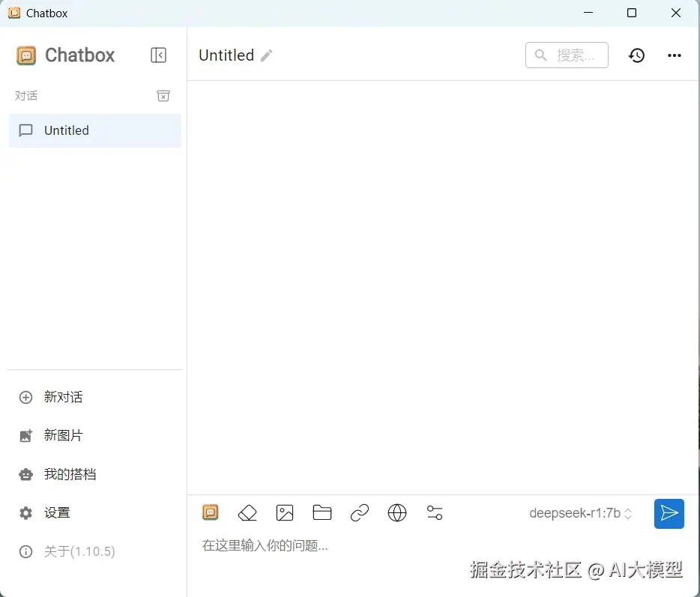This screenshot has height=597, width=700.
Task: Attach an image with the picture icon
Action: pyautogui.click(x=285, y=512)
